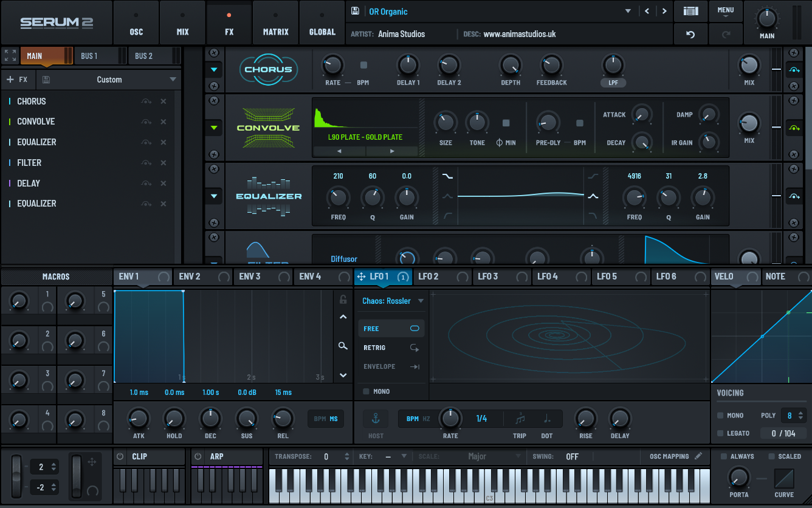Viewport: 812px width, 508px height.
Task: Click the chorus RATE knob
Action: pos(332,64)
